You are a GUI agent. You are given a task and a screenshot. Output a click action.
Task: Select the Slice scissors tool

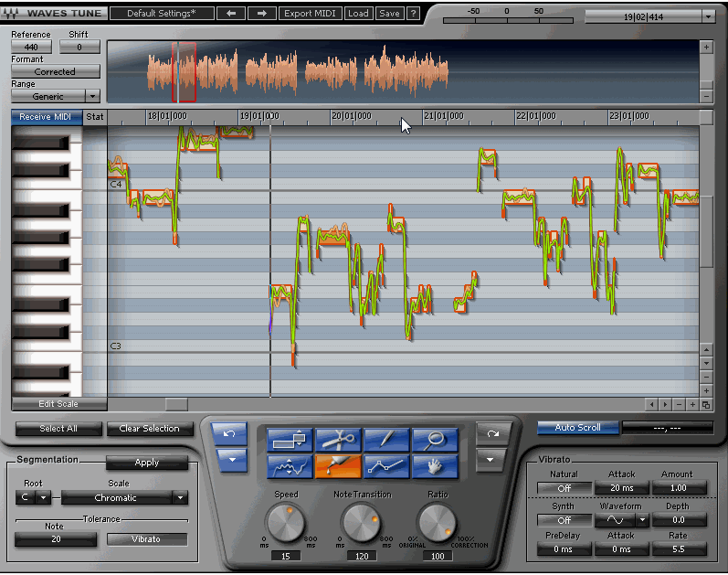(x=338, y=440)
